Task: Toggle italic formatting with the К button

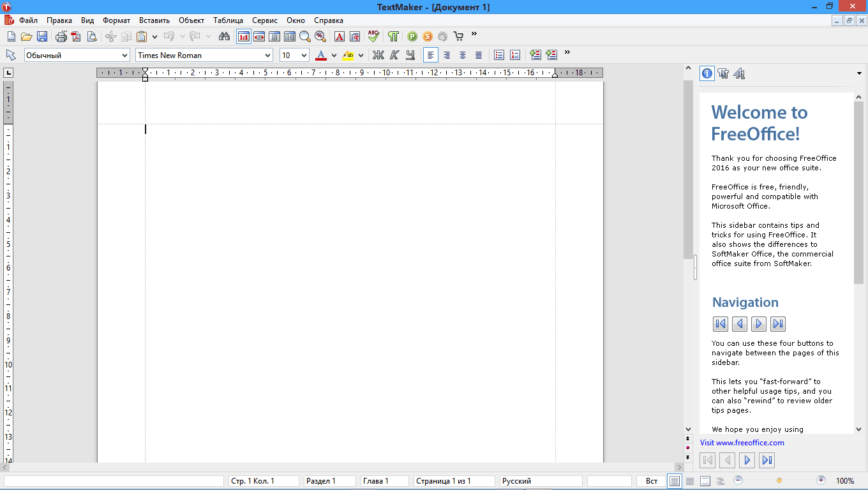Action: [394, 56]
